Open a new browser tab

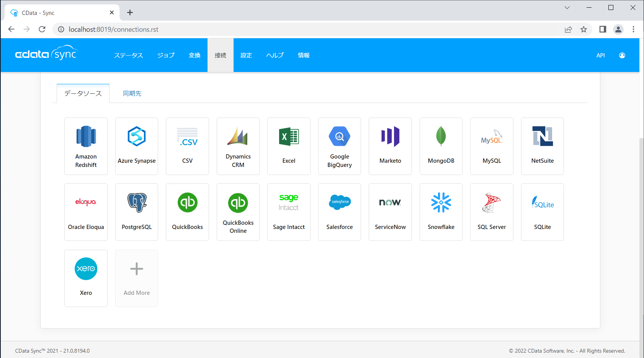pos(130,13)
